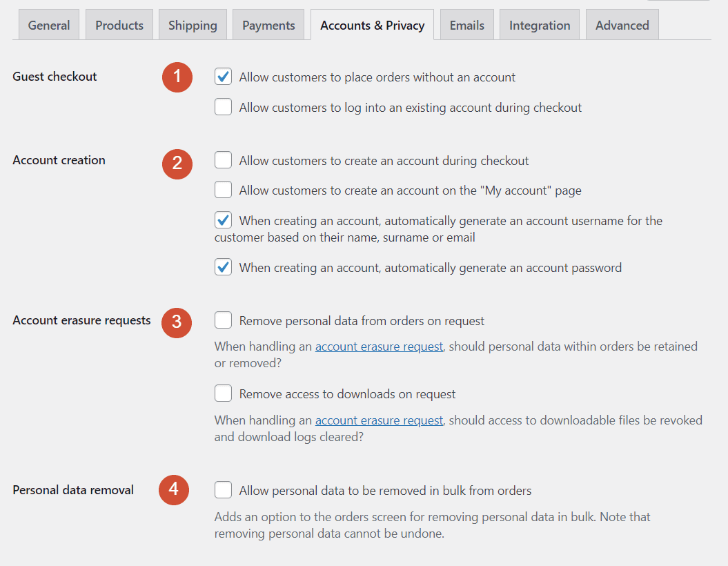The width and height of the screenshot is (728, 566).
Task: Click the account erasure request link under downloads
Action: click(x=379, y=420)
